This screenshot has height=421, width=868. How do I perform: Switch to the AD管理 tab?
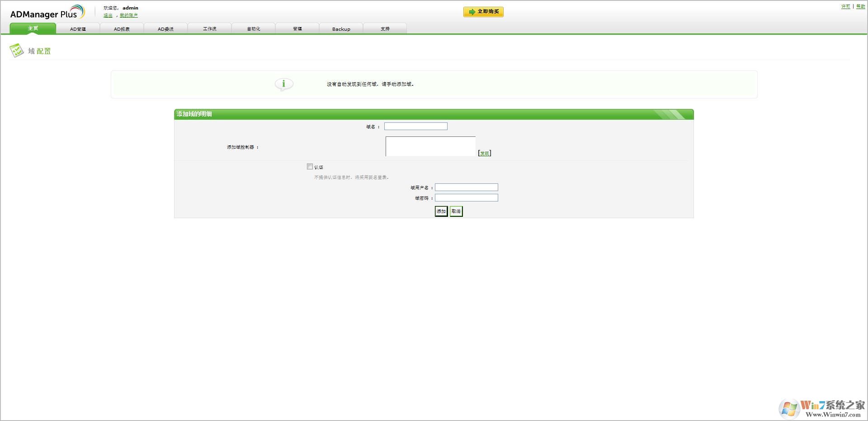coord(78,28)
